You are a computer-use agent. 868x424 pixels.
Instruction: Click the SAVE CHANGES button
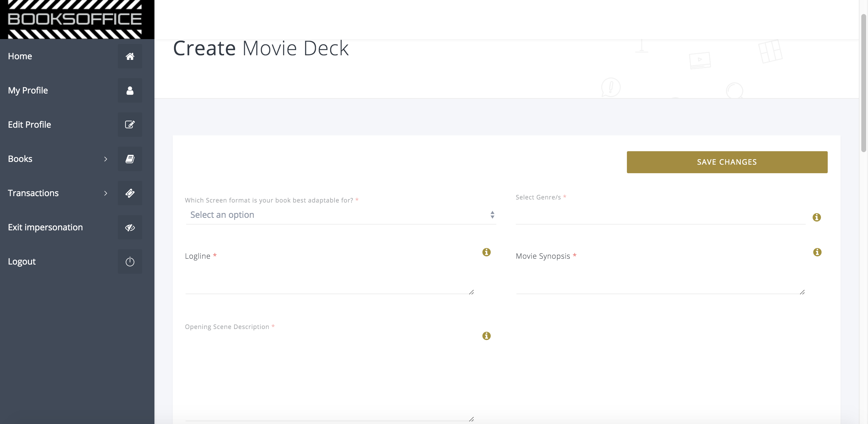point(727,162)
